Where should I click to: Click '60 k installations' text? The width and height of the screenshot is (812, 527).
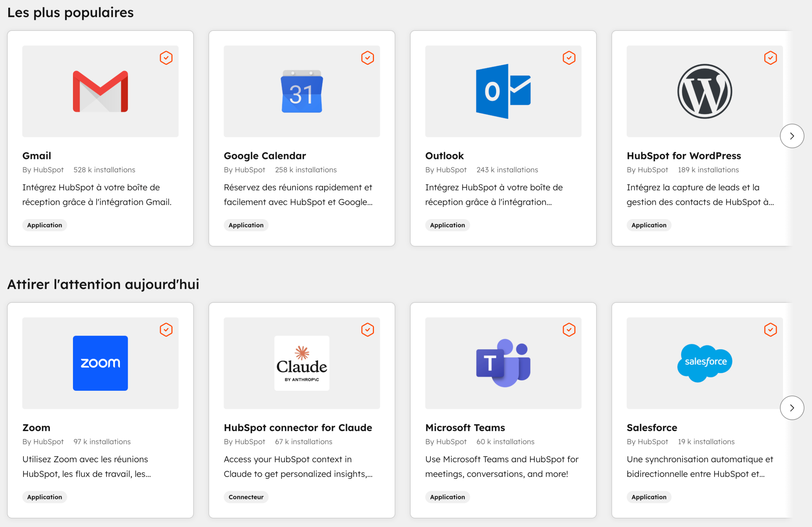505,442
